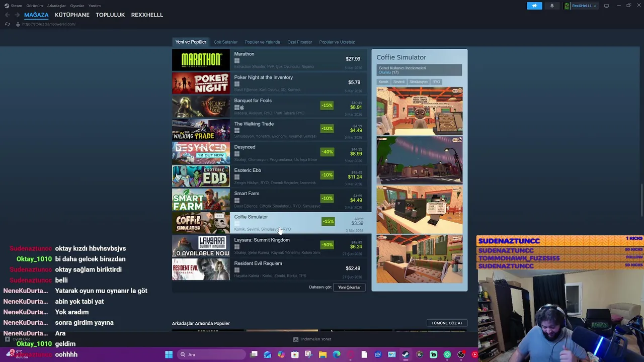Viewport: 644px width, 362px height.
Task: Select the Yeni ve Popüler tab
Action: pyautogui.click(x=191, y=42)
